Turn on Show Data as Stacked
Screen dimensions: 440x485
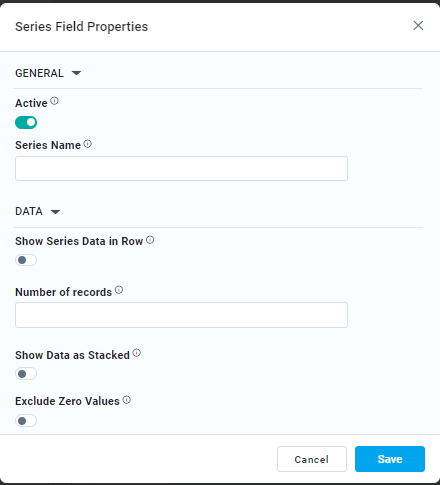[26, 374]
